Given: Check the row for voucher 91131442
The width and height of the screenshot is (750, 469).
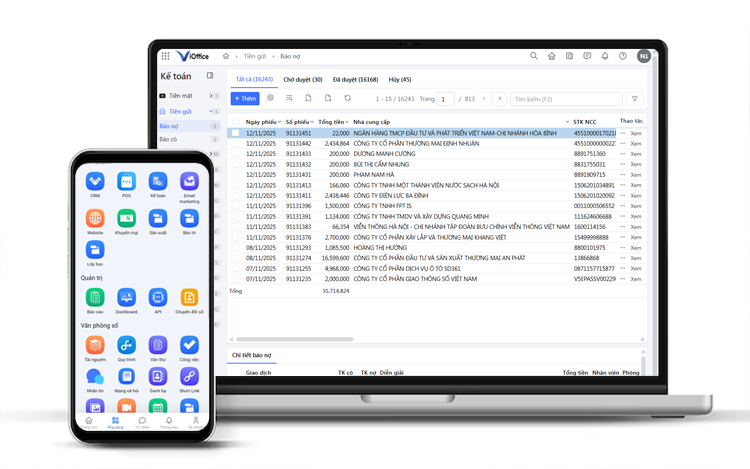Looking at the screenshot, I should 235,143.
